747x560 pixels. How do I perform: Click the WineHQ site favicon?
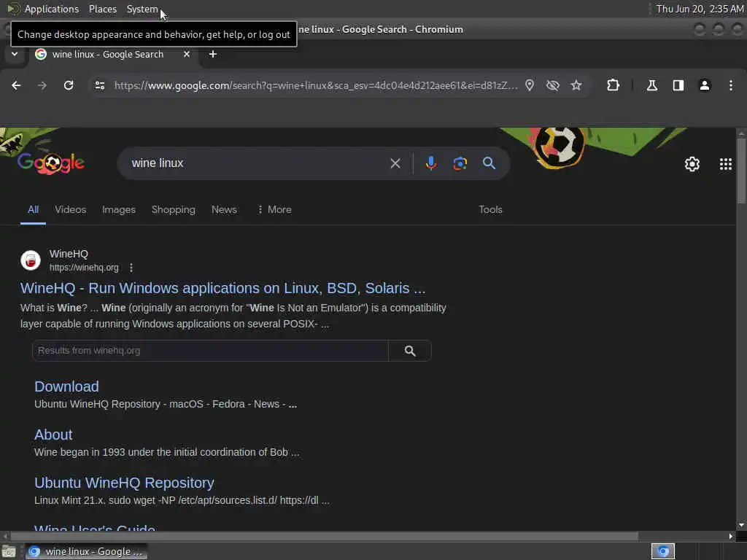coord(31,260)
